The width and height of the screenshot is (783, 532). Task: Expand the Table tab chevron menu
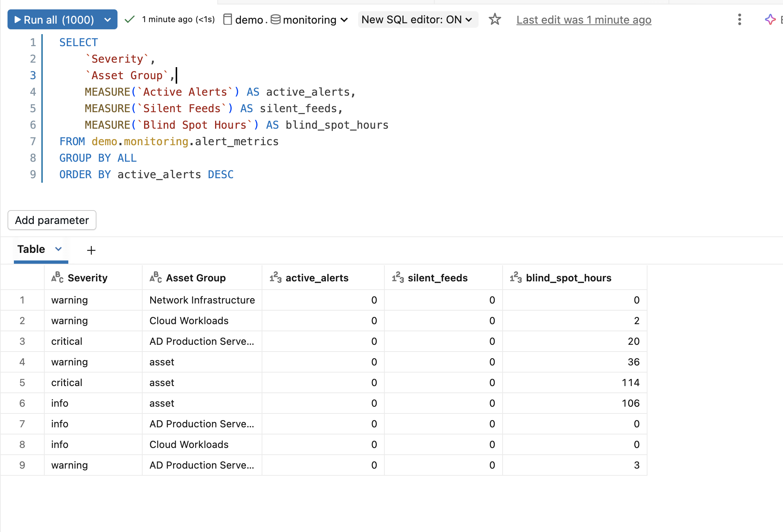[x=59, y=249]
